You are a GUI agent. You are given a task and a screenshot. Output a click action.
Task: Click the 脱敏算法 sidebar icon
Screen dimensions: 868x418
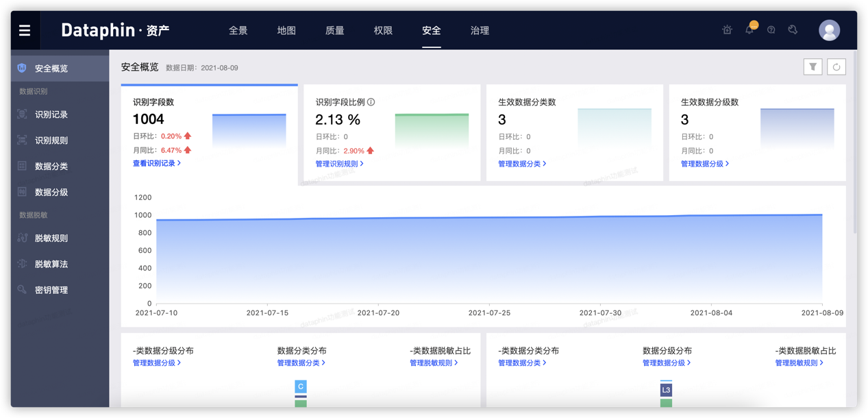(x=22, y=264)
